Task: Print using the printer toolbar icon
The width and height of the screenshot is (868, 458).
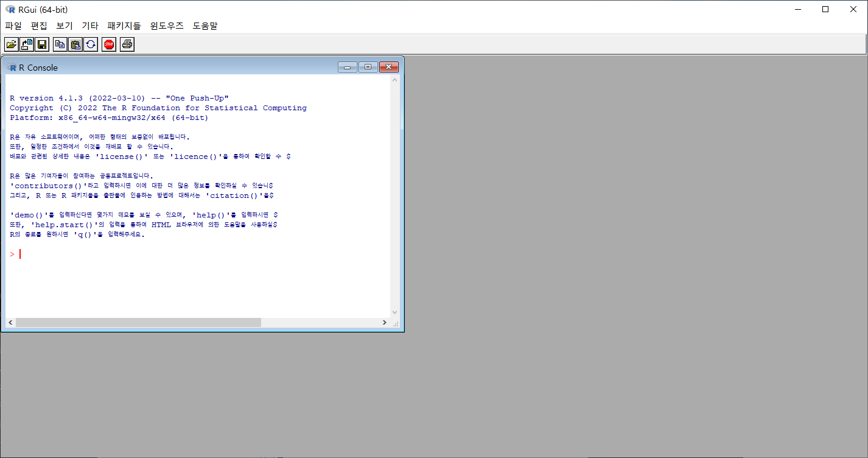Action: (127, 44)
